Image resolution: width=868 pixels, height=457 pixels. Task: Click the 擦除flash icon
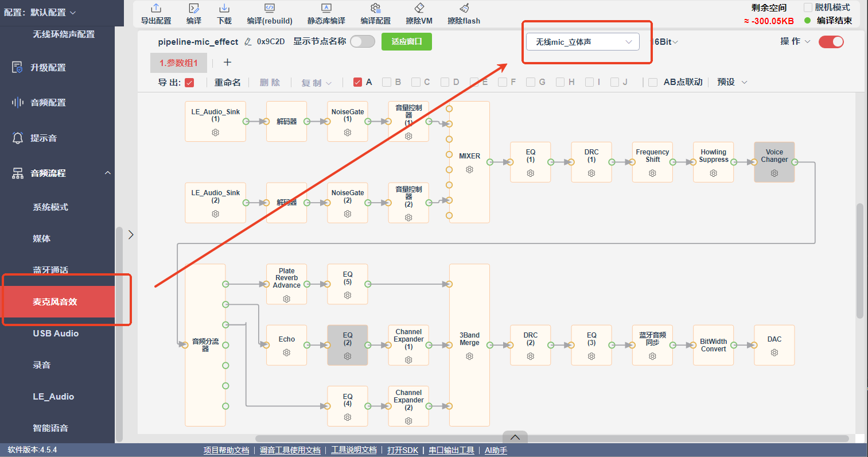464,8
